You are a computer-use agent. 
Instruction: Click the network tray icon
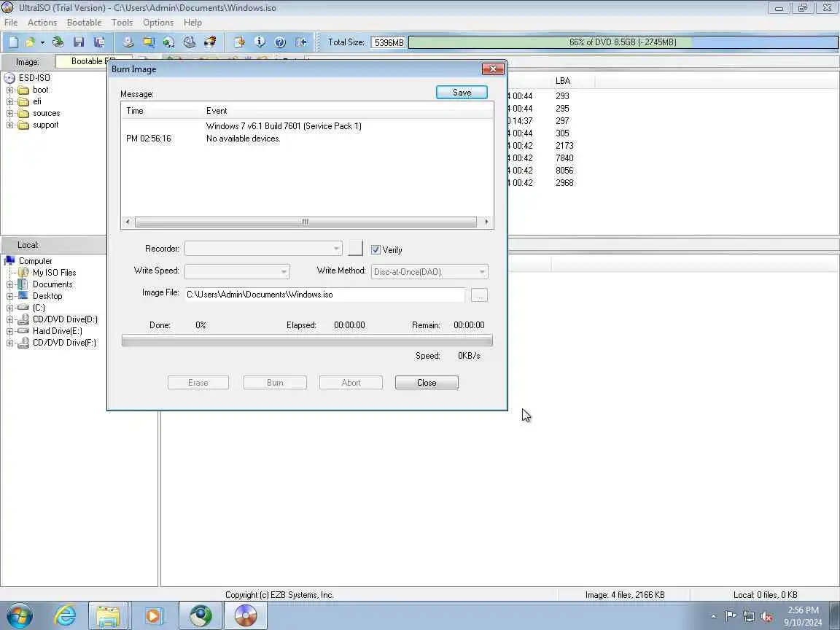coord(748,617)
